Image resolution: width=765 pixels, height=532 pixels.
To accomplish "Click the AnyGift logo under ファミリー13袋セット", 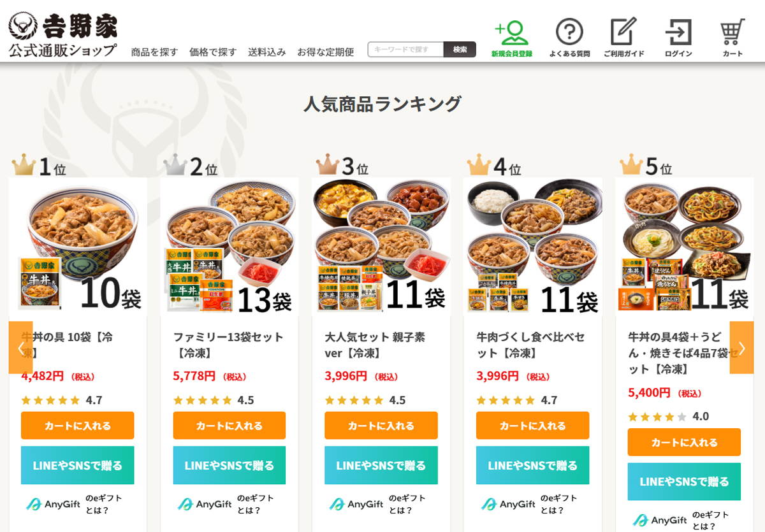I will pyautogui.click(x=205, y=504).
